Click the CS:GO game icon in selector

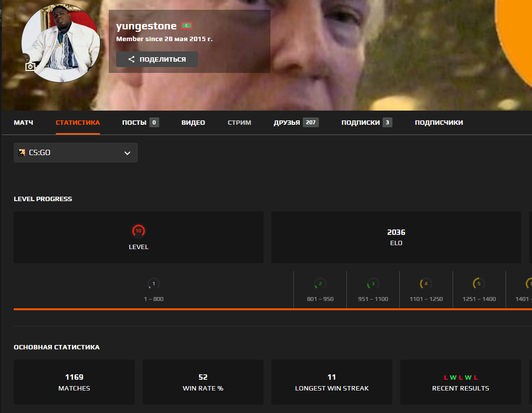pos(22,153)
